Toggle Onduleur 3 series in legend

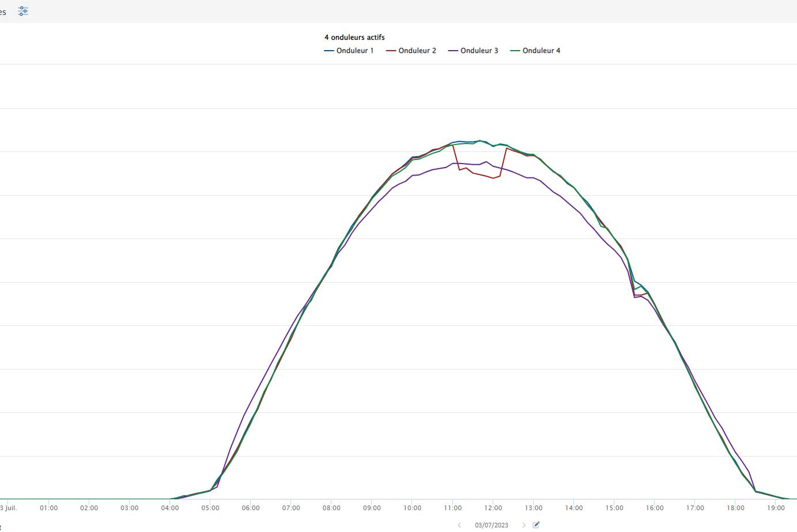473,51
